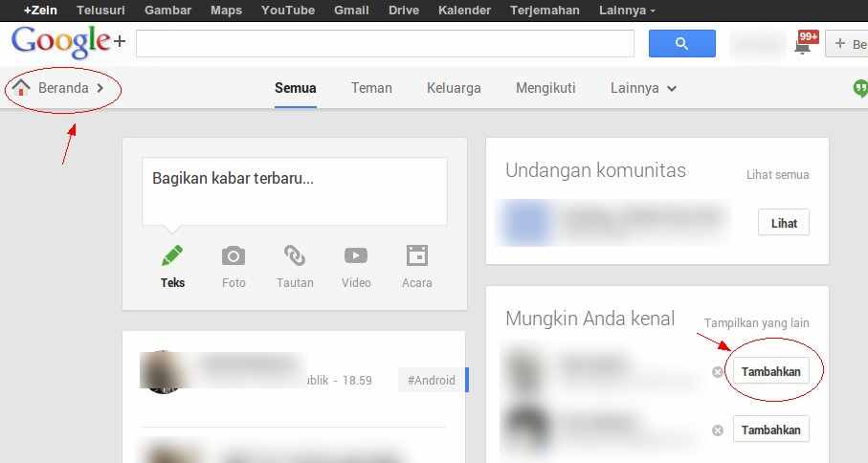Click the second Tambahkan button
Screen dimensions: 868x463
click(771, 430)
